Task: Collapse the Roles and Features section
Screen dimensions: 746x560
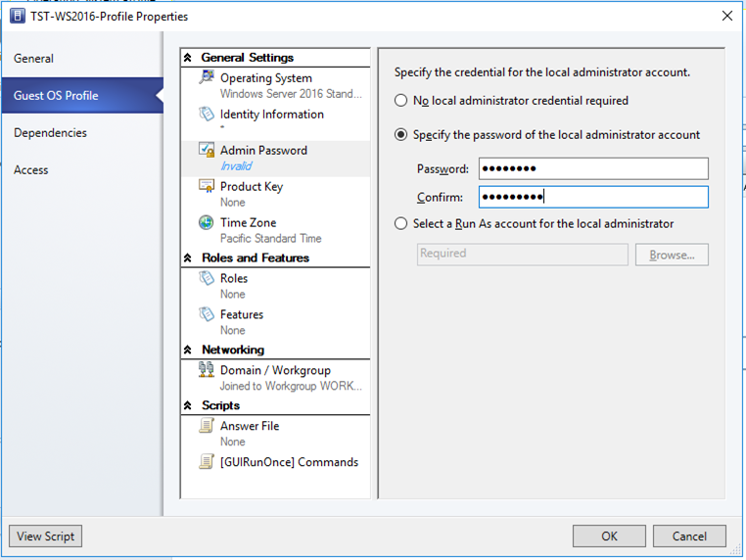Action: pyautogui.click(x=188, y=257)
